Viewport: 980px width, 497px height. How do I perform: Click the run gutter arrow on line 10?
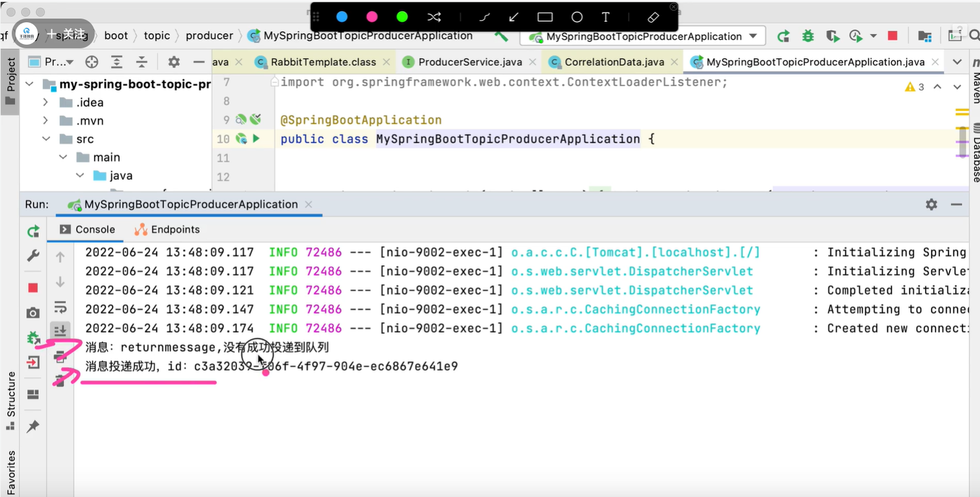tap(256, 139)
